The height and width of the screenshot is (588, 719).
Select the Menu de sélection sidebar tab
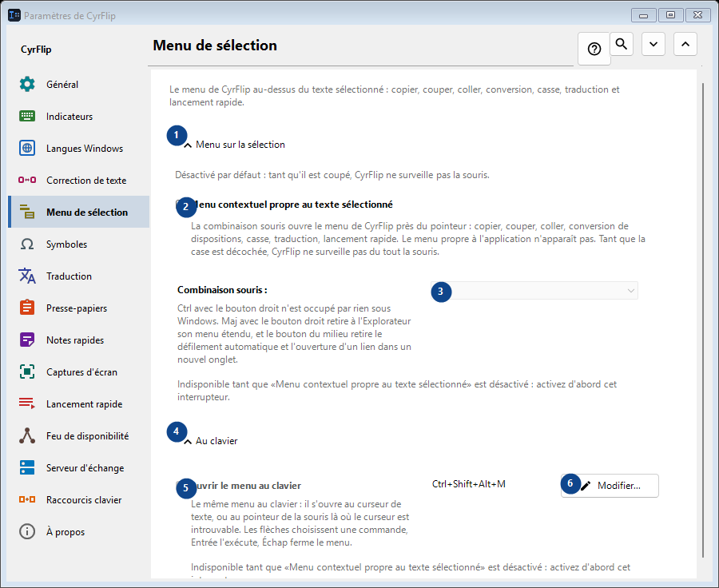coord(79,212)
